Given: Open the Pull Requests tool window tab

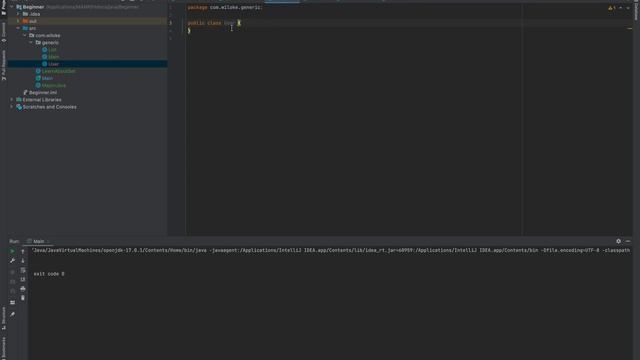Looking at the screenshot, I should [x=4, y=65].
